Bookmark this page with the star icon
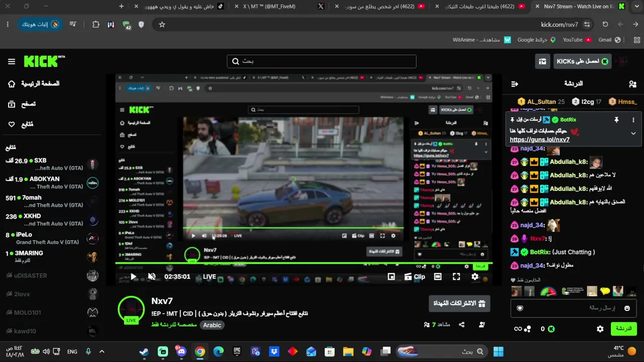 point(162,24)
